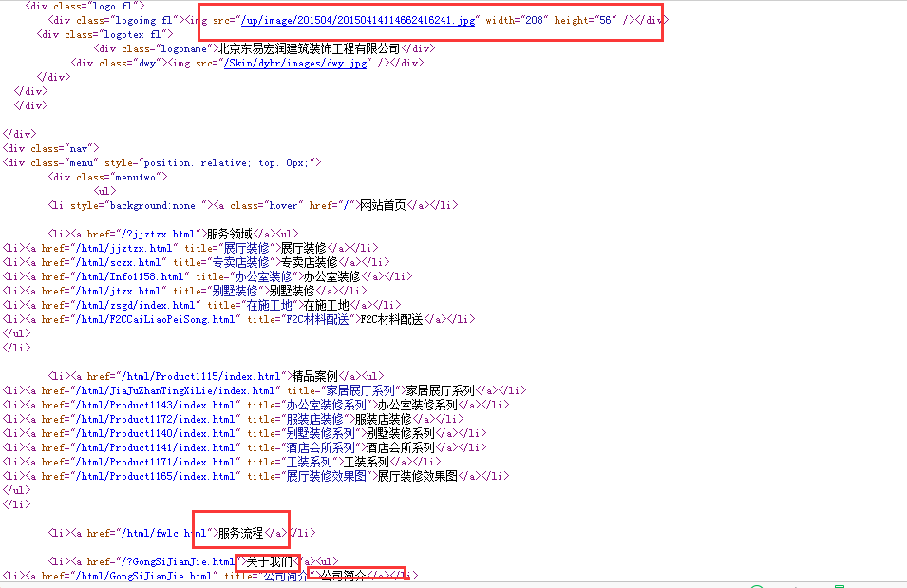
Task: Click the /html/Product1172/index.html href link
Action: [141, 419]
